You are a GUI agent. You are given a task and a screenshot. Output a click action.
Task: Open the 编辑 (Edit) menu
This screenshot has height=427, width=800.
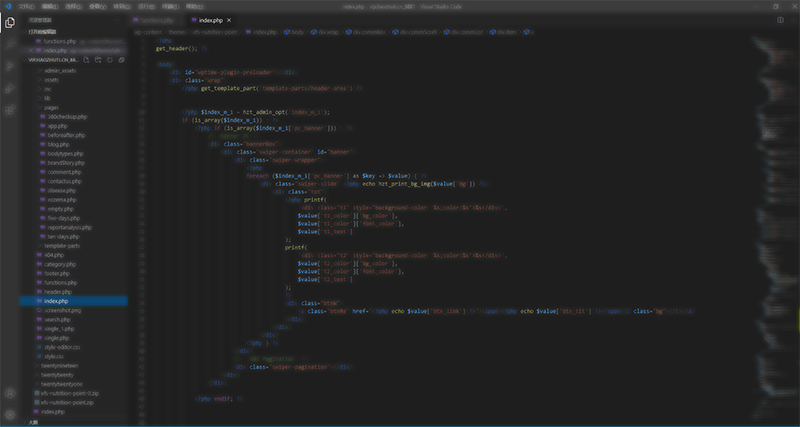(49, 7)
